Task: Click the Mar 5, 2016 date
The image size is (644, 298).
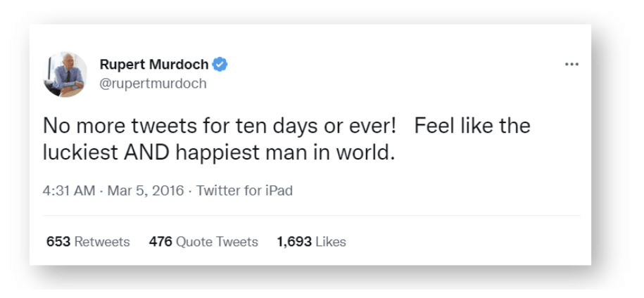Action: 146,190
